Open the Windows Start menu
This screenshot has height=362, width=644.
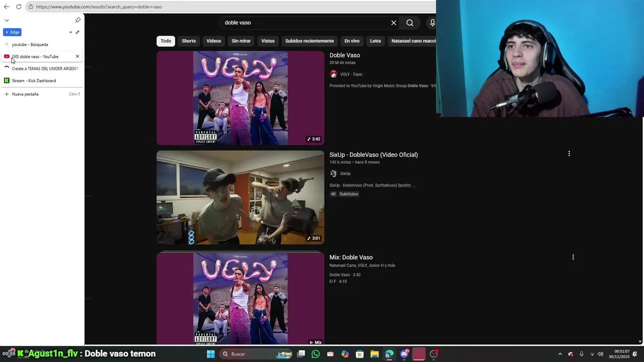point(211,354)
